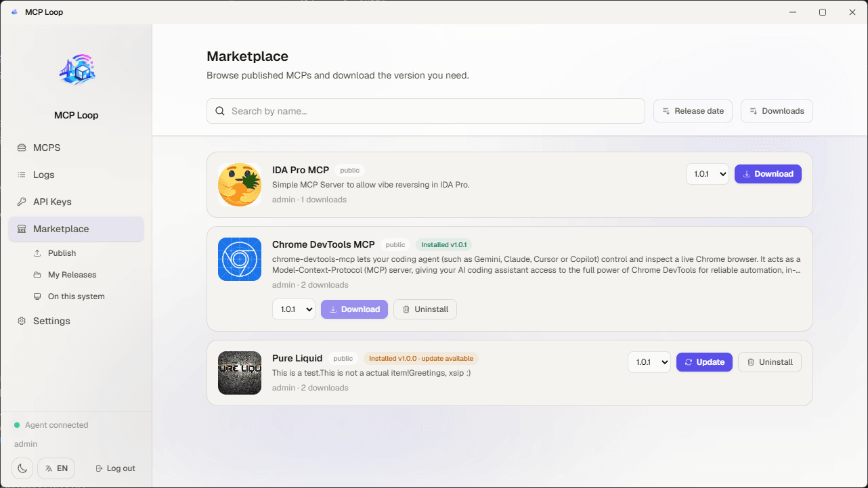Screen dimensions: 868x488
Task: Download Chrome DevTools MCP
Action: (354, 309)
